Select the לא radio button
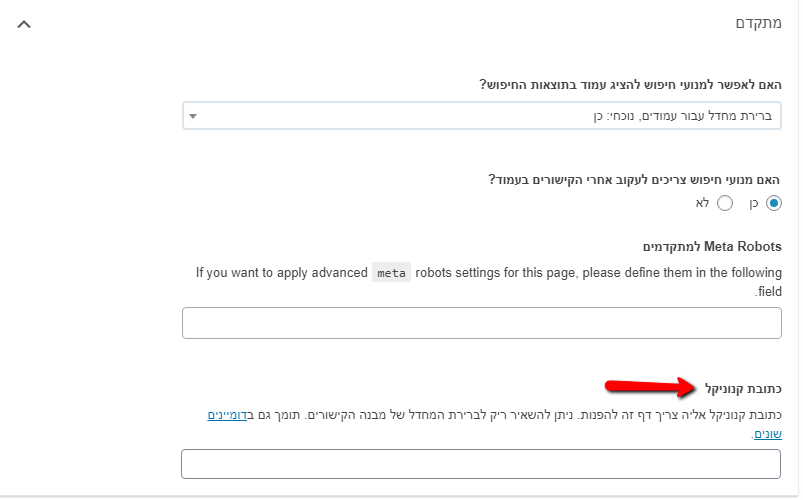 [725, 203]
